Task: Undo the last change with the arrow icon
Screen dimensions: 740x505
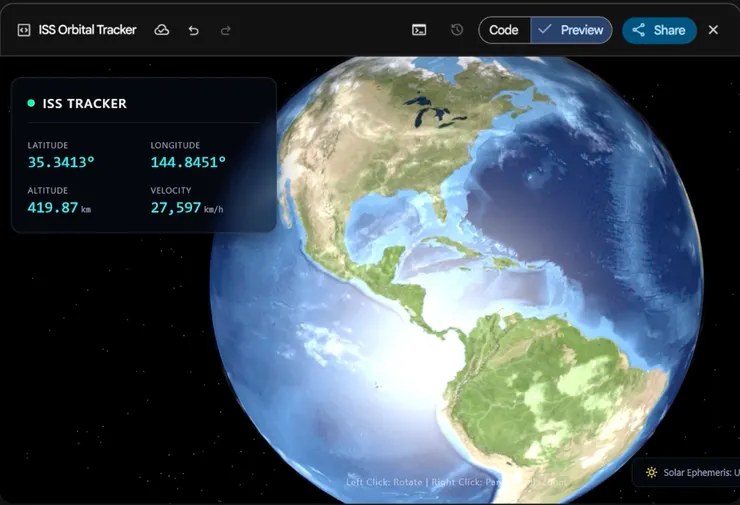Action: point(193,31)
